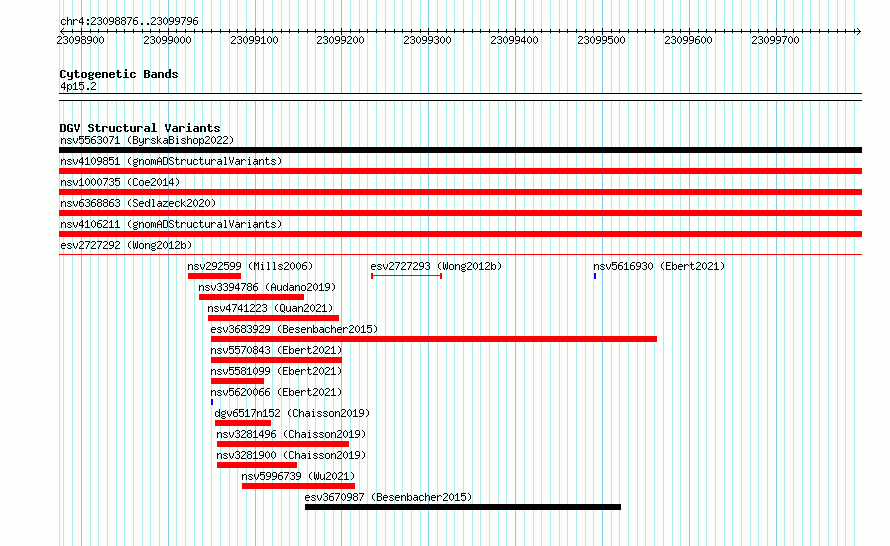
Task: Open the nsv3394786 (Audano2019) label
Action: [x=267, y=287]
